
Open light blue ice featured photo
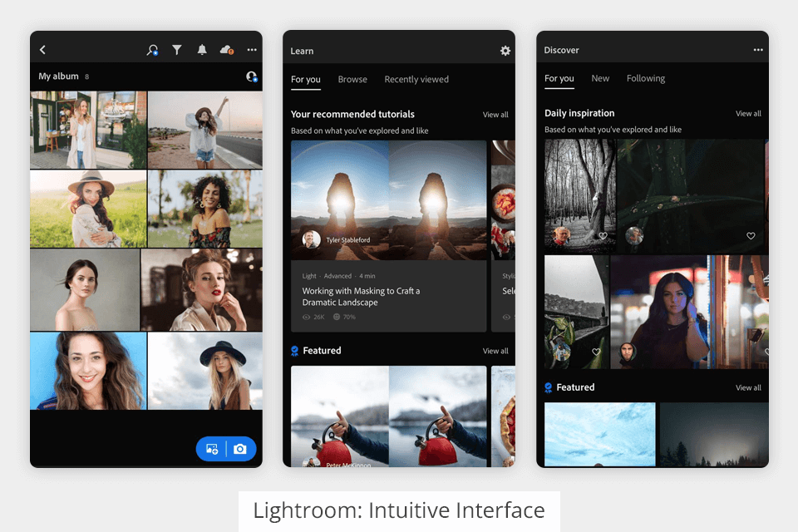[599, 434]
